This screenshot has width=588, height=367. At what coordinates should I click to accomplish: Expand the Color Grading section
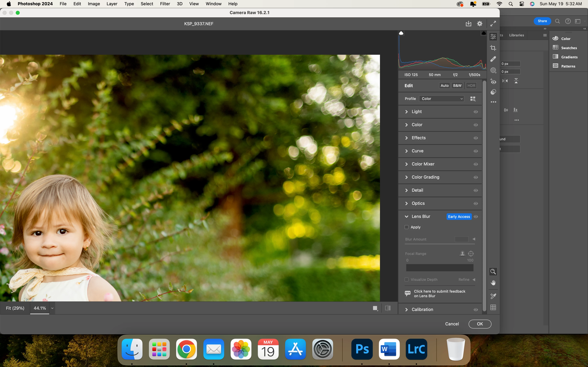tap(425, 177)
